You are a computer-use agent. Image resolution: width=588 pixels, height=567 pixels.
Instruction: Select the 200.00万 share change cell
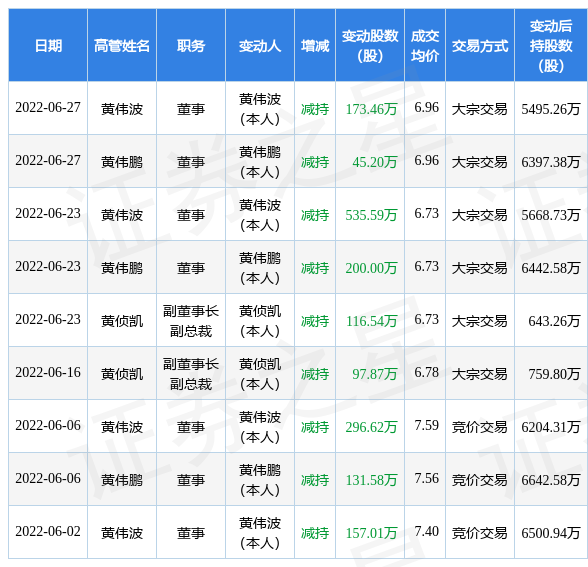371,268
